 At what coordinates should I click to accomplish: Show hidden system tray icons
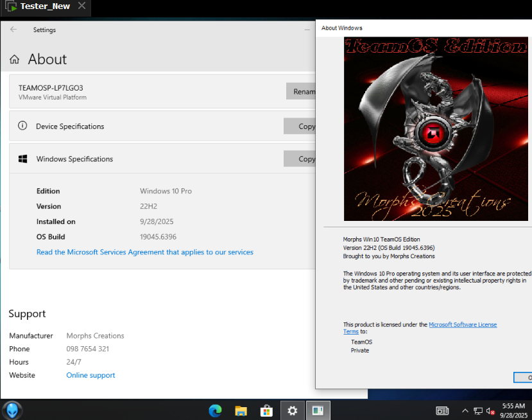(465, 411)
